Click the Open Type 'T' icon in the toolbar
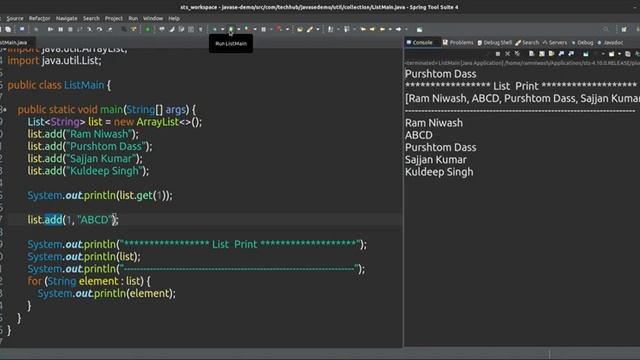 tap(133, 29)
